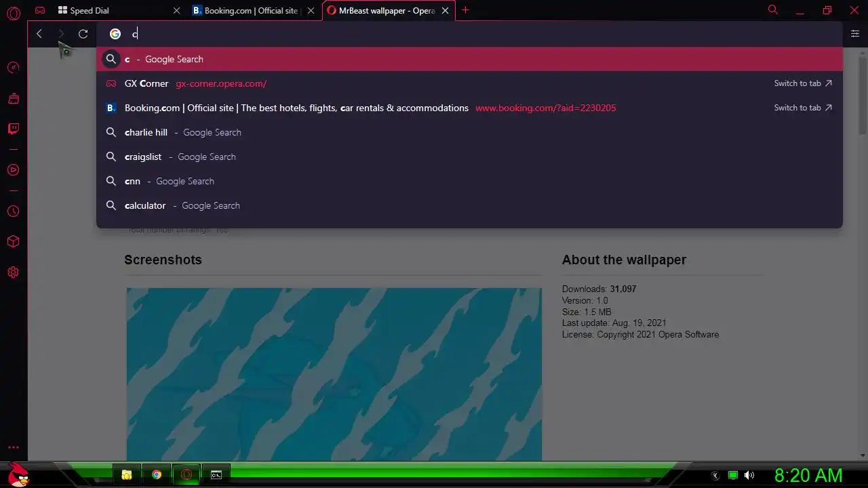The image size is (868, 488).
Task: Close the Speed Dial tab
Action: pos(177,11)
